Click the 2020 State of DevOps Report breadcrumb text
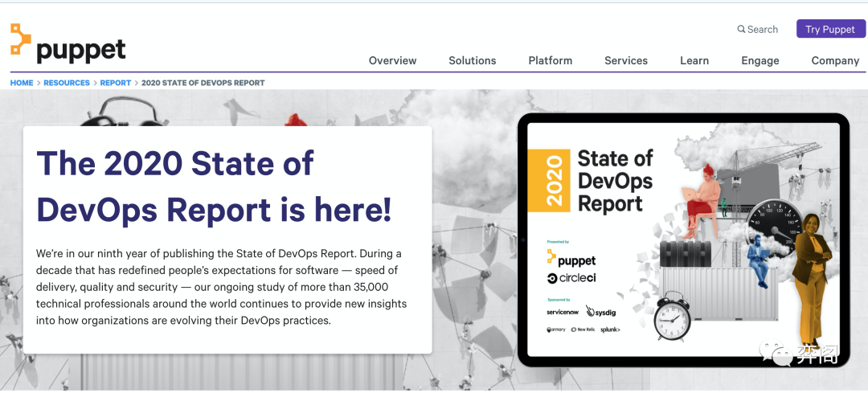Viewport: 868px width, 393px height. pos(203,83)
